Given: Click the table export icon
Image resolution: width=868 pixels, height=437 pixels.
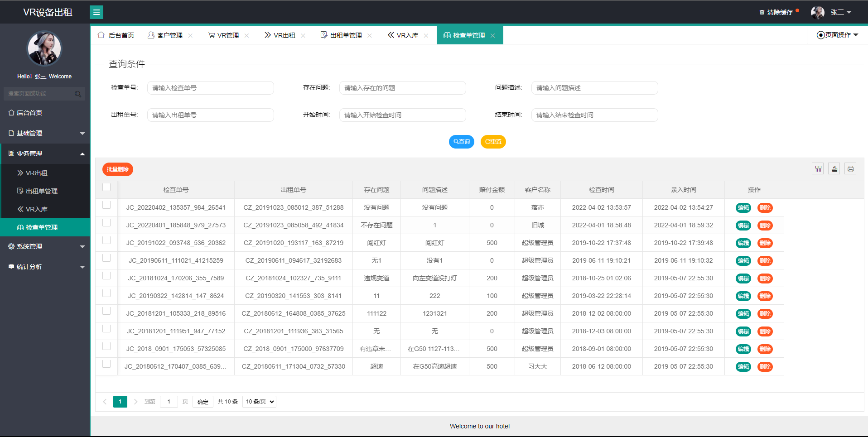Looking at the screenshot, I should (x=834, y=169).
